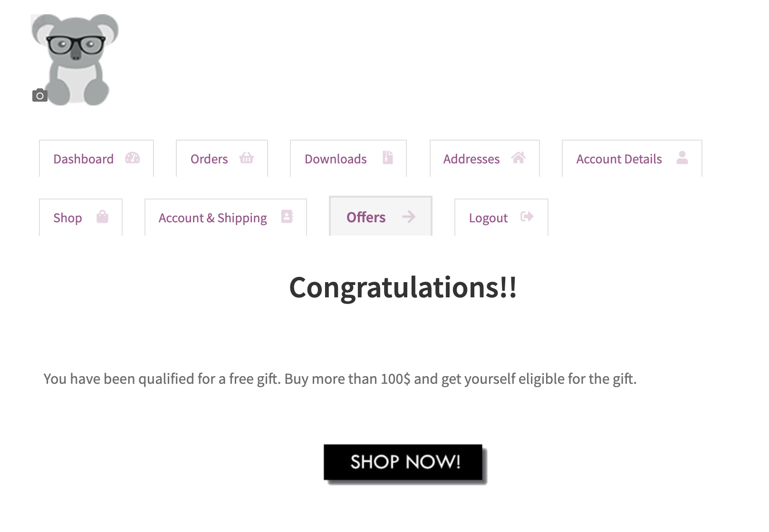Viewport: 769px width, 532px height.
Task: Click the Shop bag icon
Action: tap(102, 217)
